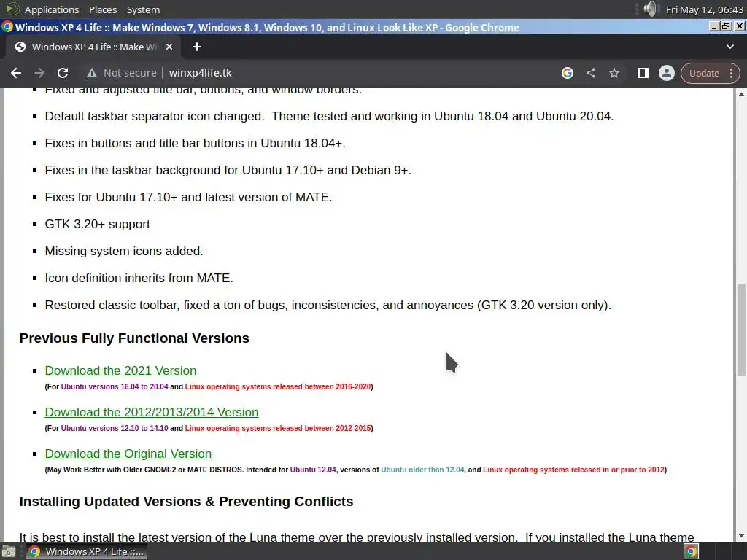Click the volume speaker icon
747x560 pixels.
coord(650,9)
